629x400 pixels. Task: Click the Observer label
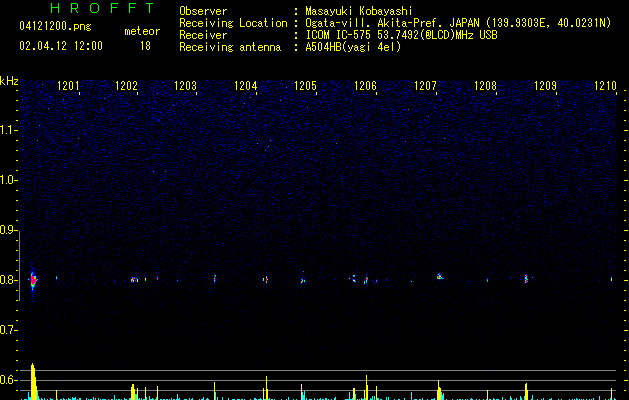point(203,11)
